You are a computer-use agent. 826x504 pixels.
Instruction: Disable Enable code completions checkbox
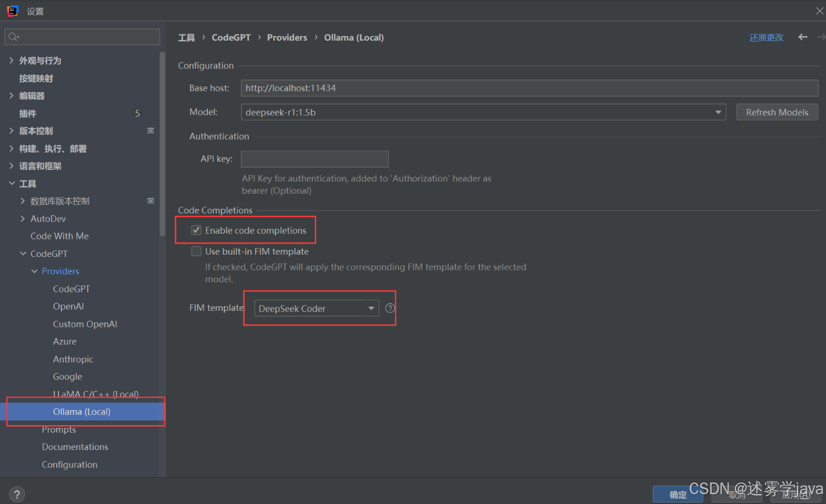coord(197,230)
